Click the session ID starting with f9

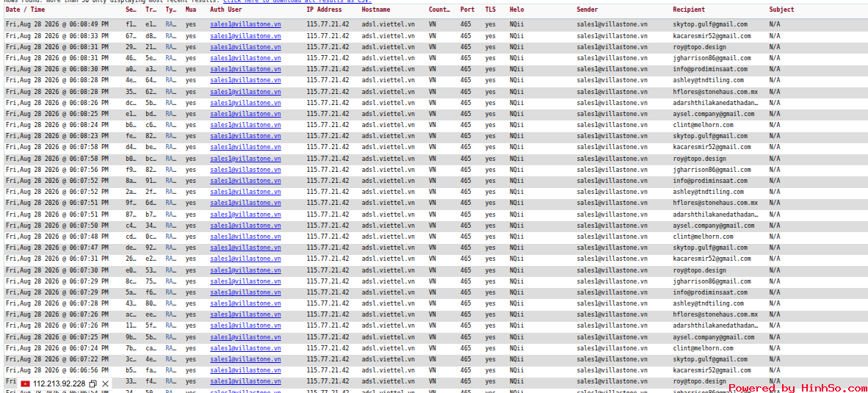131,170
